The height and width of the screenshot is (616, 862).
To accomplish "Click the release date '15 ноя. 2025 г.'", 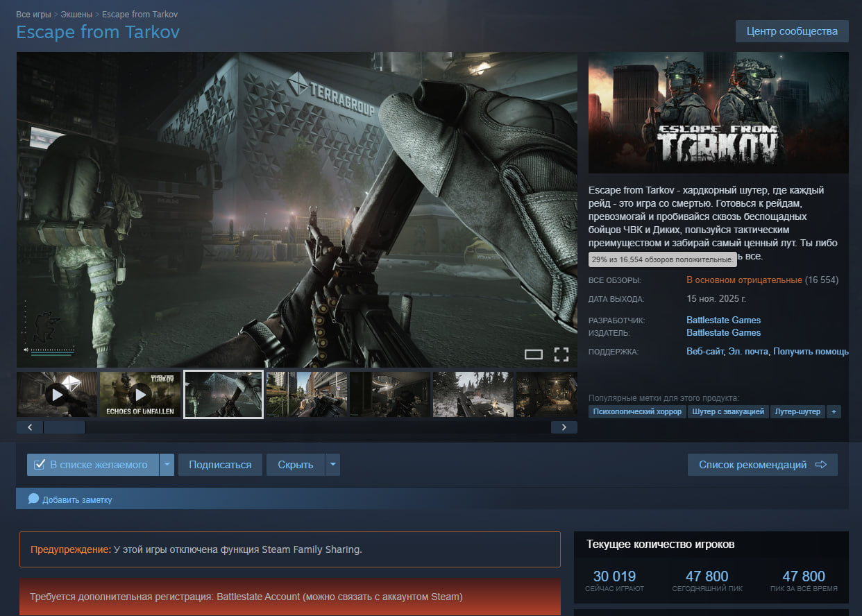I will tap(716, 299).
